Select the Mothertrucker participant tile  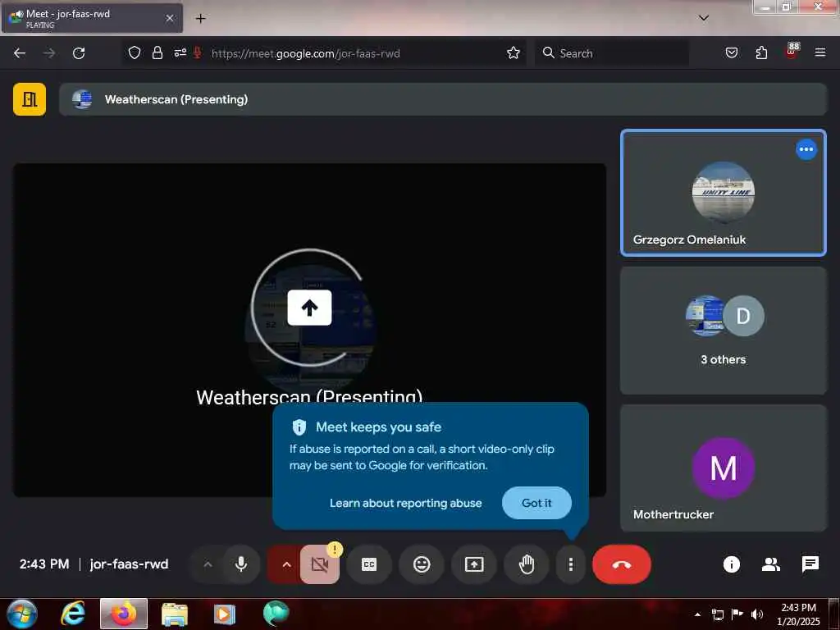[x=724, y=468]
